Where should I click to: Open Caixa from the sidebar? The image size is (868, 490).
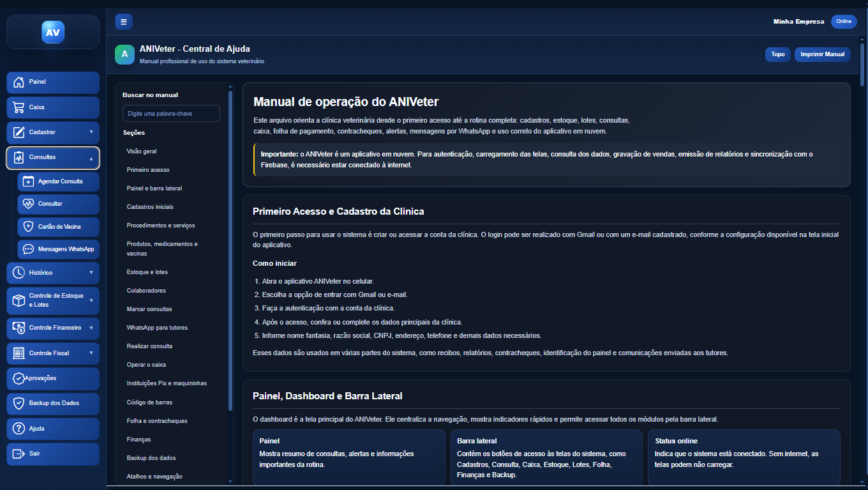[53, 107]
